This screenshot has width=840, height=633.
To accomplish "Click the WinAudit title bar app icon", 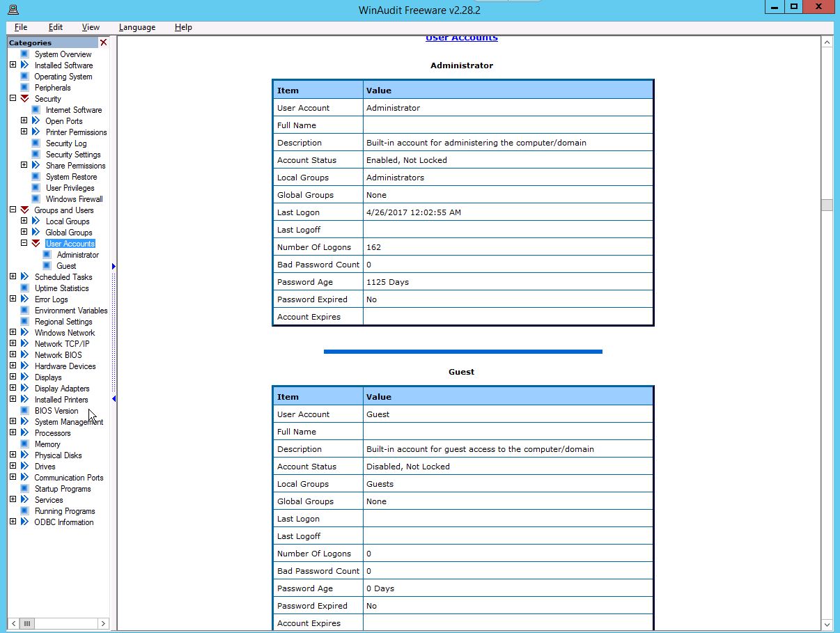I will [13, 10].
